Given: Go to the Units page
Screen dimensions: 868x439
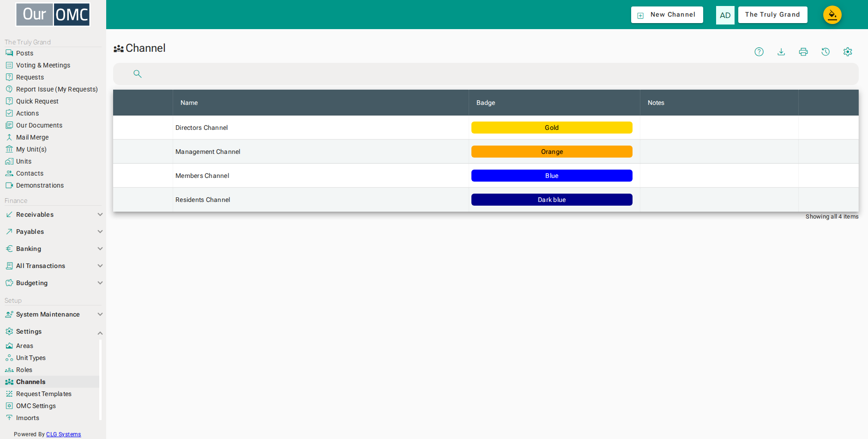Looking at the screenshot, I should pos(24,161).
